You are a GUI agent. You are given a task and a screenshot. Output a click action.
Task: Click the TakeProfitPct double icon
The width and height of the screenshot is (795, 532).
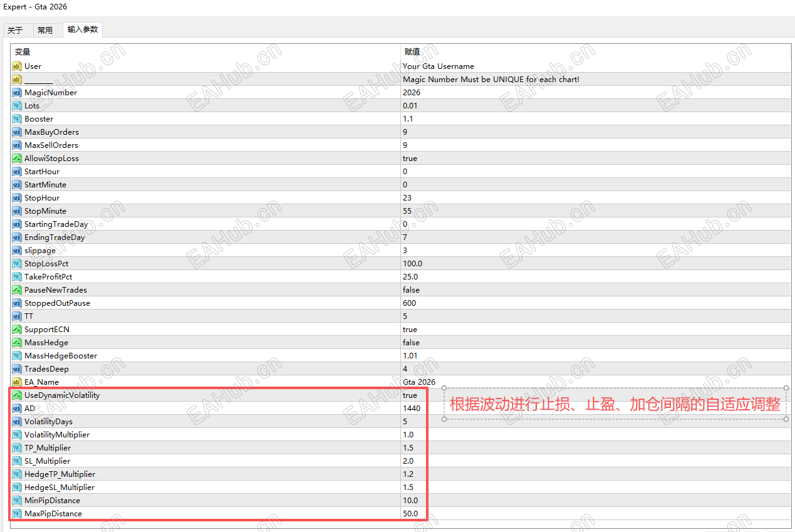point(17,277)
